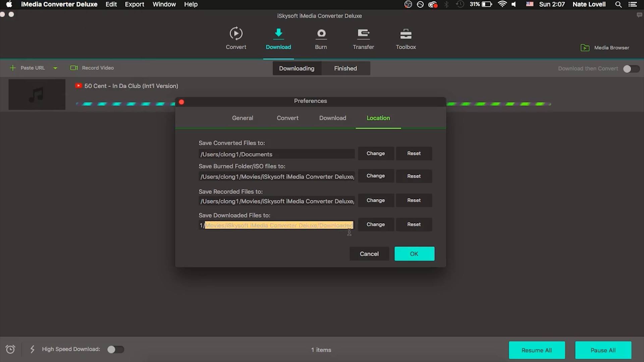Click the Save Downloaded Files path field
The height and width of the screenshot is (362, 644).
[276, 225]
